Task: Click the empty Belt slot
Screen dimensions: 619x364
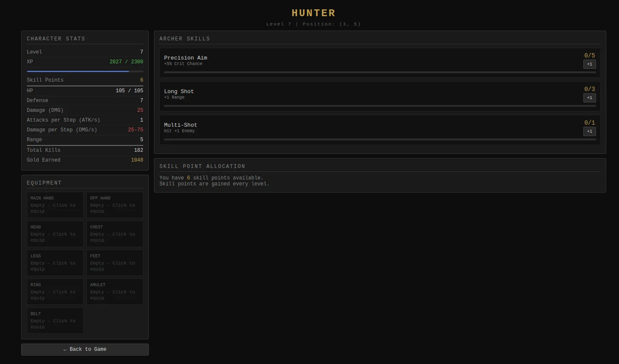Action: tap(55, 321)
